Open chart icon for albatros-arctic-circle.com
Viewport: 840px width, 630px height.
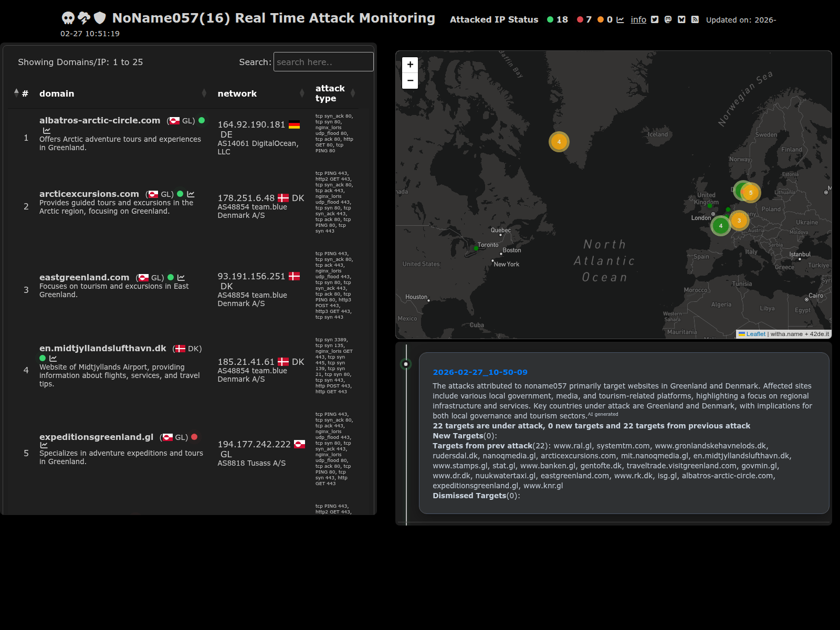click(47, 131)
